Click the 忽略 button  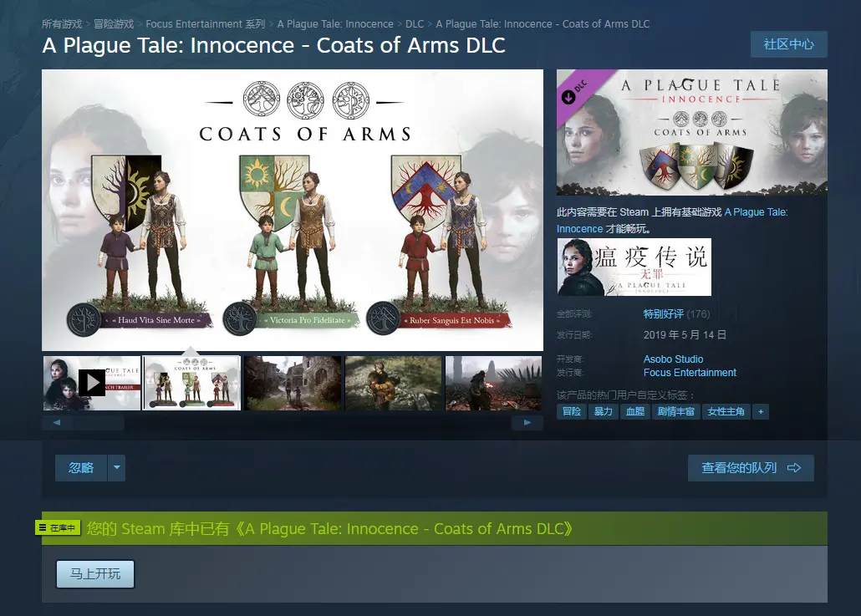point(81,468)
